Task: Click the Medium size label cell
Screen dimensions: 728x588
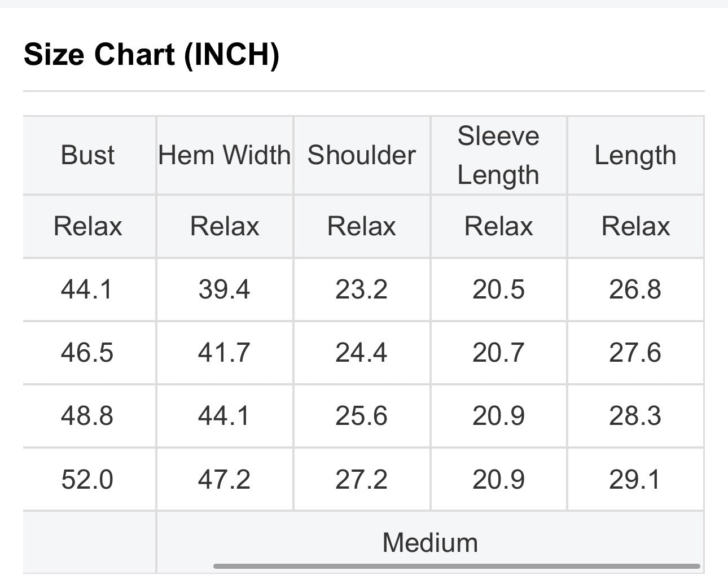Action: [430, 542]
